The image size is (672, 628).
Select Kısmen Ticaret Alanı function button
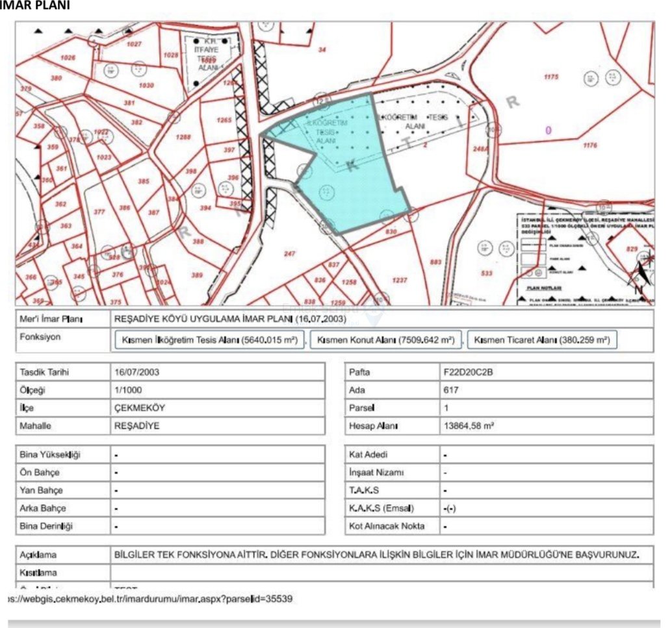tap(542, 340)
